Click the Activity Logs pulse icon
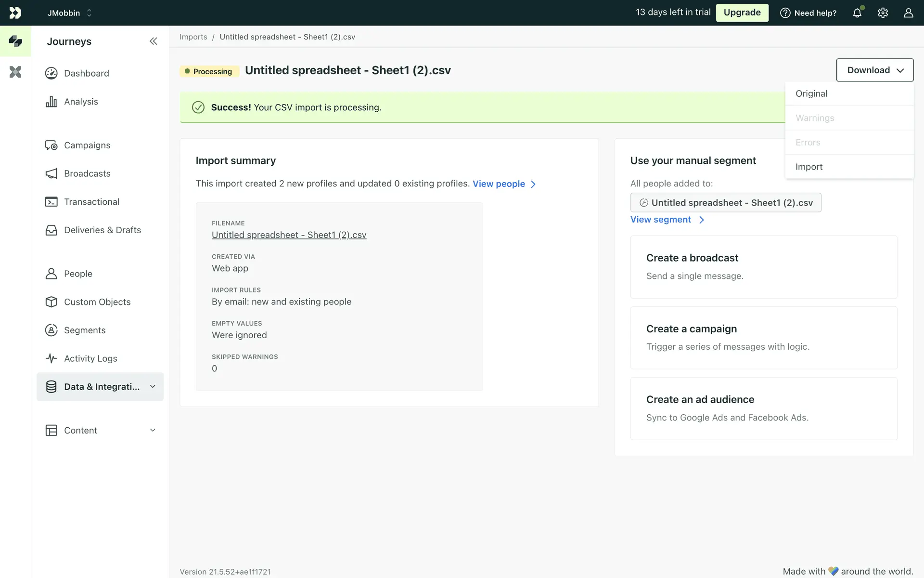The width and height of the screenshot is (924, 578). [x=51, y=358]
